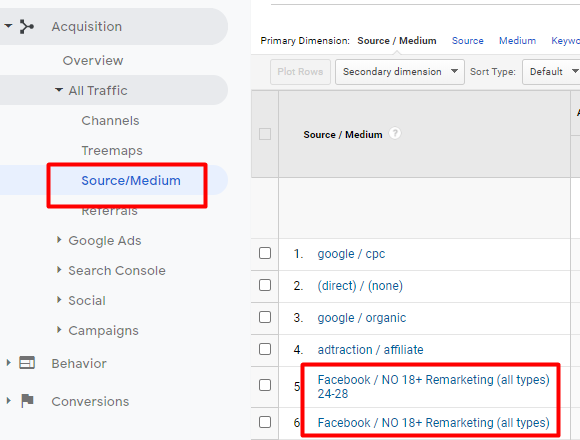Click the help question mark beside Source / Medium

395,133
